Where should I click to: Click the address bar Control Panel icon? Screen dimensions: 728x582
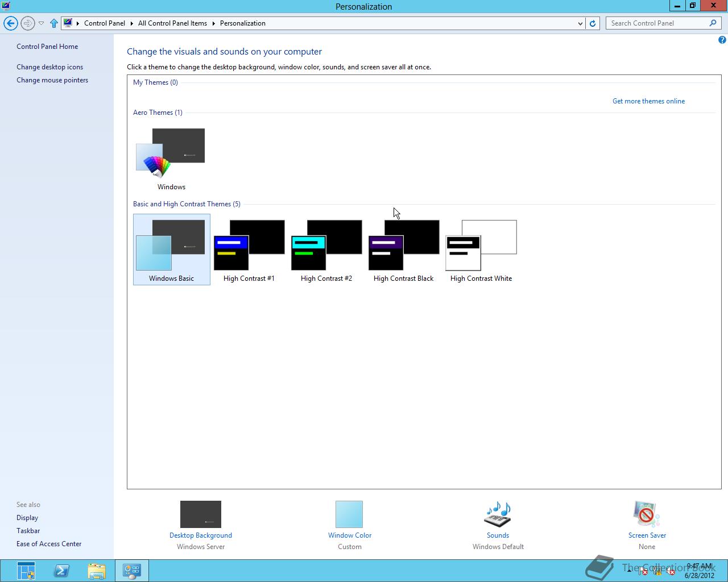[x=68, y=23]
